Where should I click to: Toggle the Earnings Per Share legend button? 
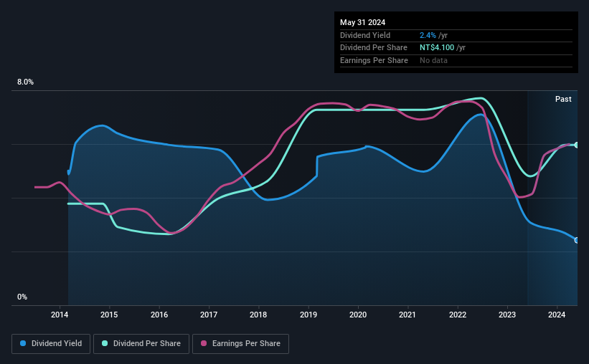pyautogui.click(x=240, y=344)
